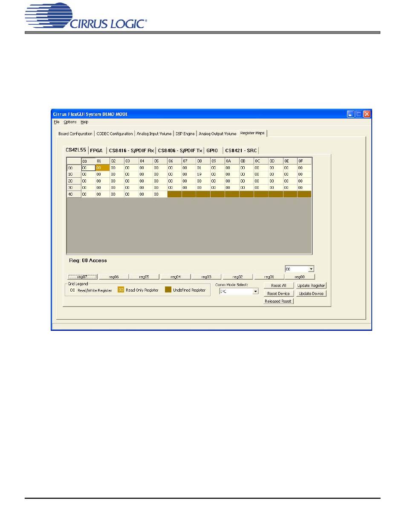The height and width of the screenshot is (532, 405).
Task: Click the row header 40
Action: (x=74, y=194)
